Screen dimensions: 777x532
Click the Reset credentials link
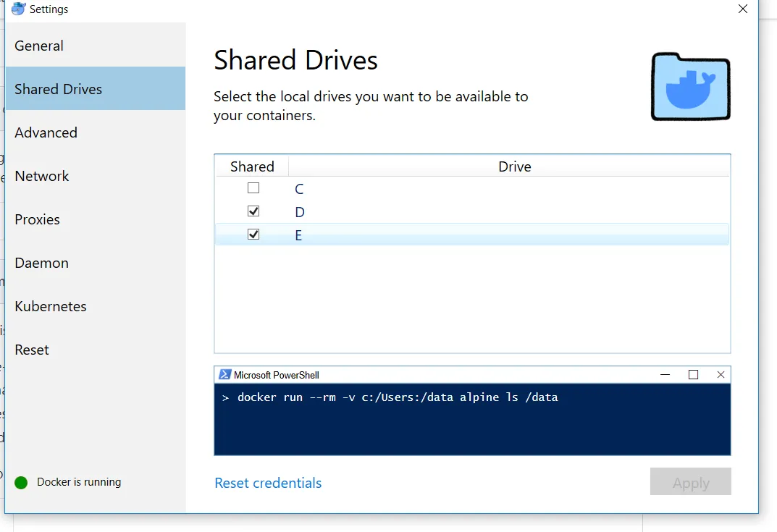pyautogui.click(x=268, y=483)
